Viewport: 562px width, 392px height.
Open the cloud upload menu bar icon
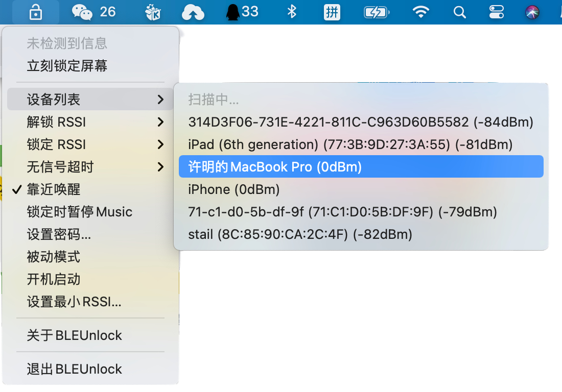[x=193, y=13]
